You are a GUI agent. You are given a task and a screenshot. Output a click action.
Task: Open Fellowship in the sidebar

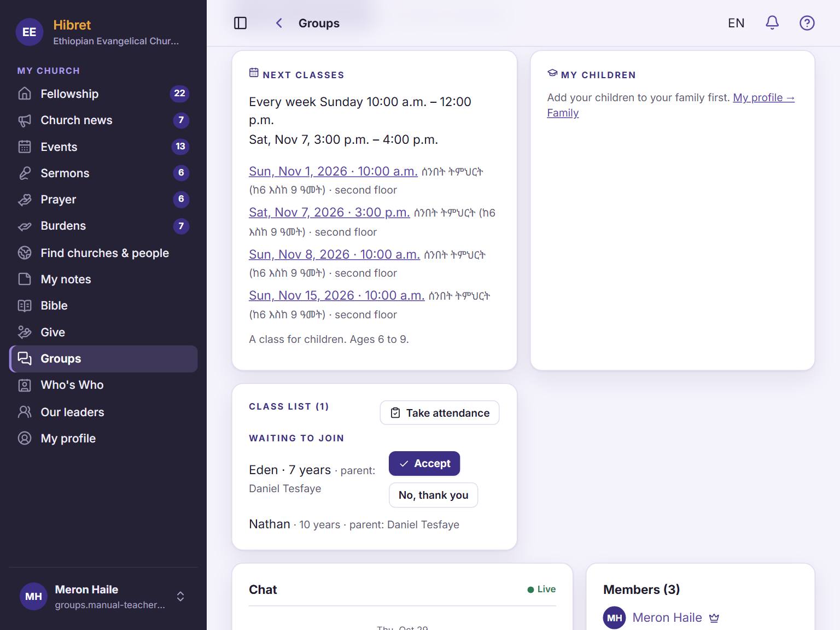[x=103, y=94]
